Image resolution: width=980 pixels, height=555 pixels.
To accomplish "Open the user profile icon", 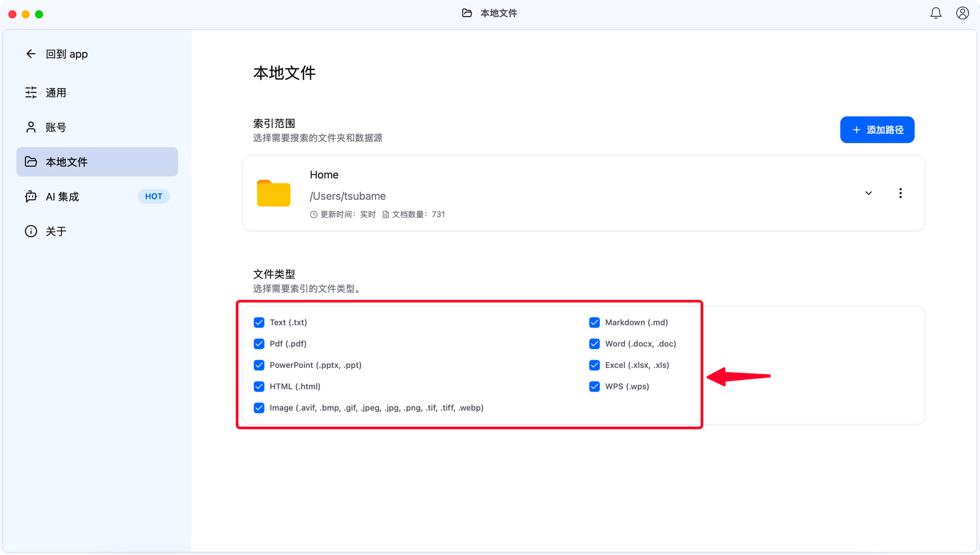I will pyautogui.click(x=962, y=13).
